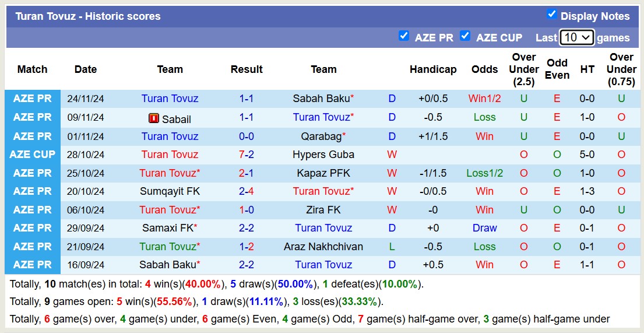Click the Kapaz PFK team link
Viewport: 644px width, 333px height.
click(323, 173)
